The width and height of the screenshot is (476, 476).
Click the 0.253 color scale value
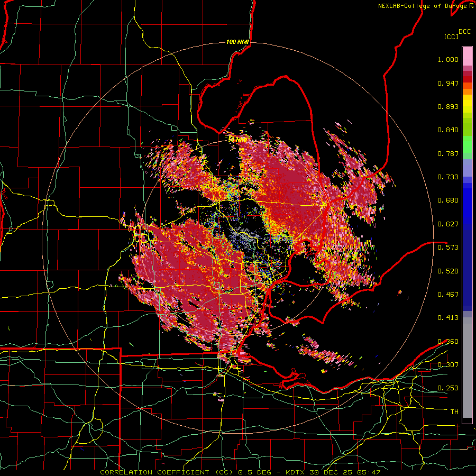click(x=448, y=388)
